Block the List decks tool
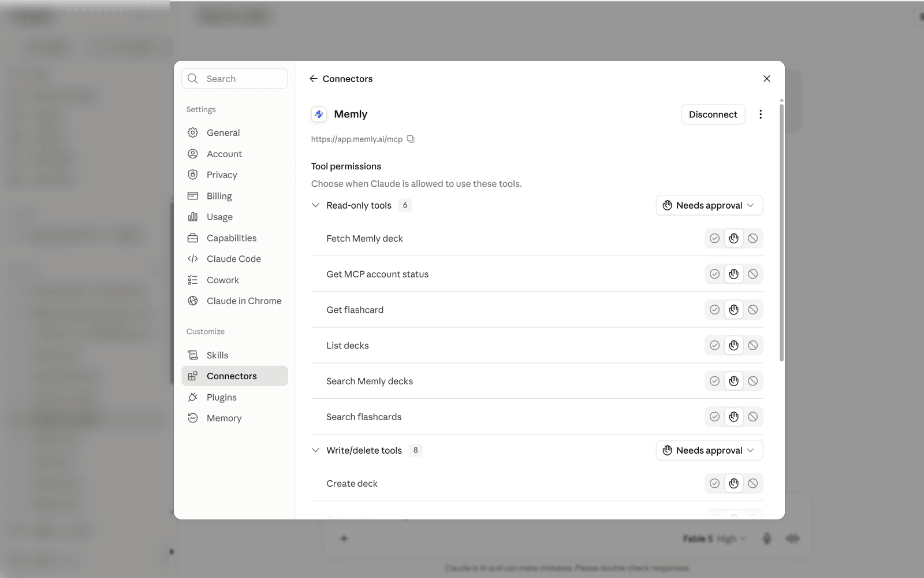The image size is (924, 578). [753, 345]
